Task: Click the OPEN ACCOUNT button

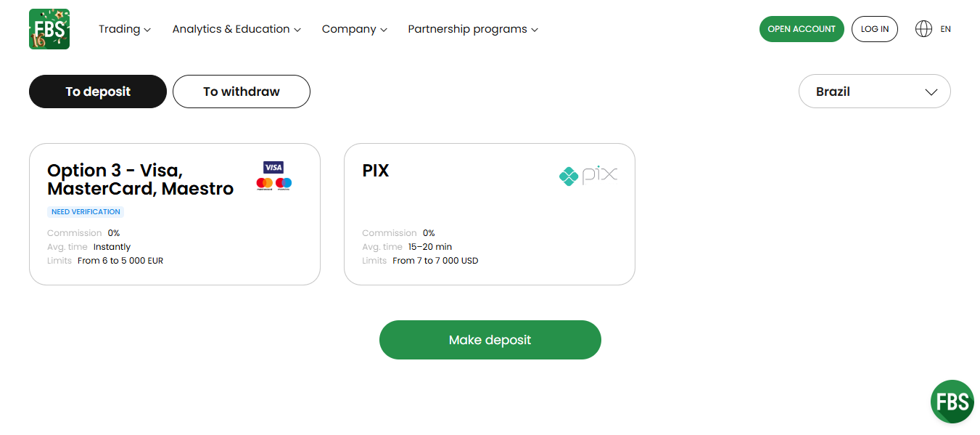Action: [802, 29]
